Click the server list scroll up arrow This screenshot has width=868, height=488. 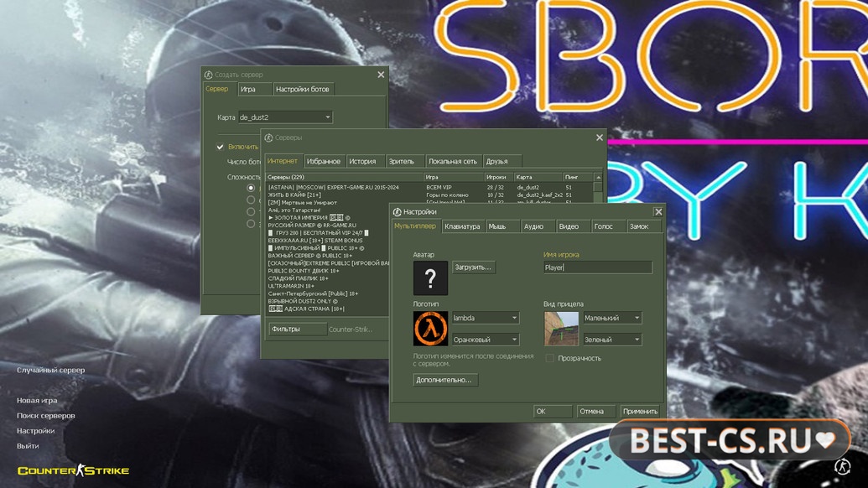(598, 177)
